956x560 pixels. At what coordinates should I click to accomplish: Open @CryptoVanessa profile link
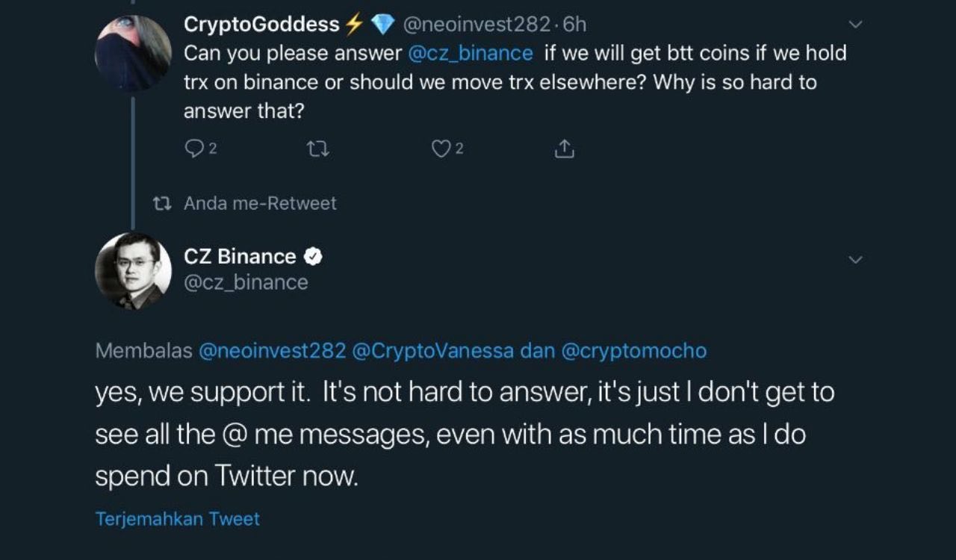432,351
